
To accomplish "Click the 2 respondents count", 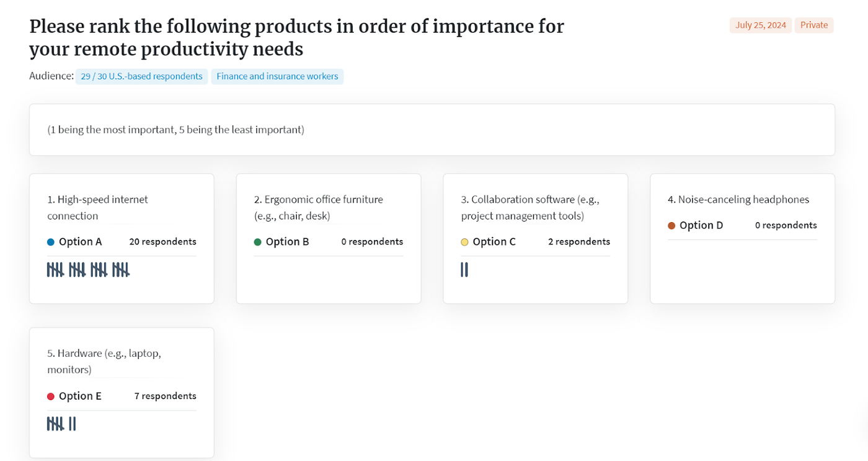I will point(579,242).
